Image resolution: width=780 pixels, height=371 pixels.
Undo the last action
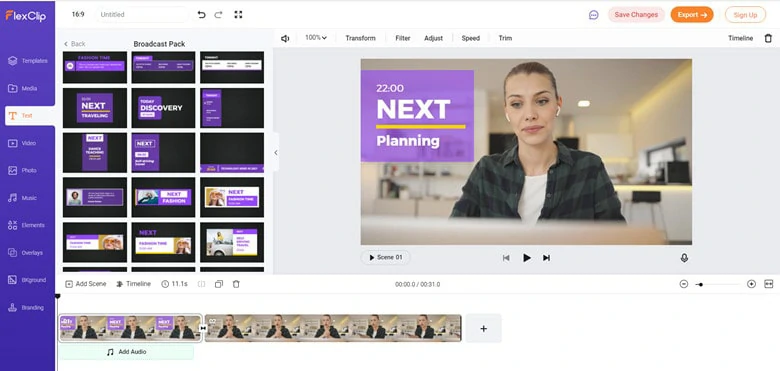tap(201, 14)
